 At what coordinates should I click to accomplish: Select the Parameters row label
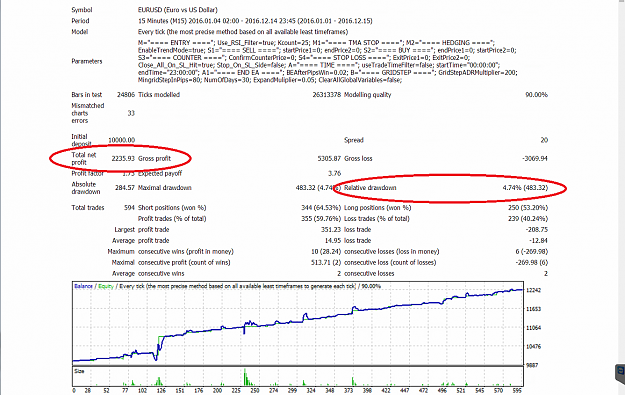coord(87,61)
